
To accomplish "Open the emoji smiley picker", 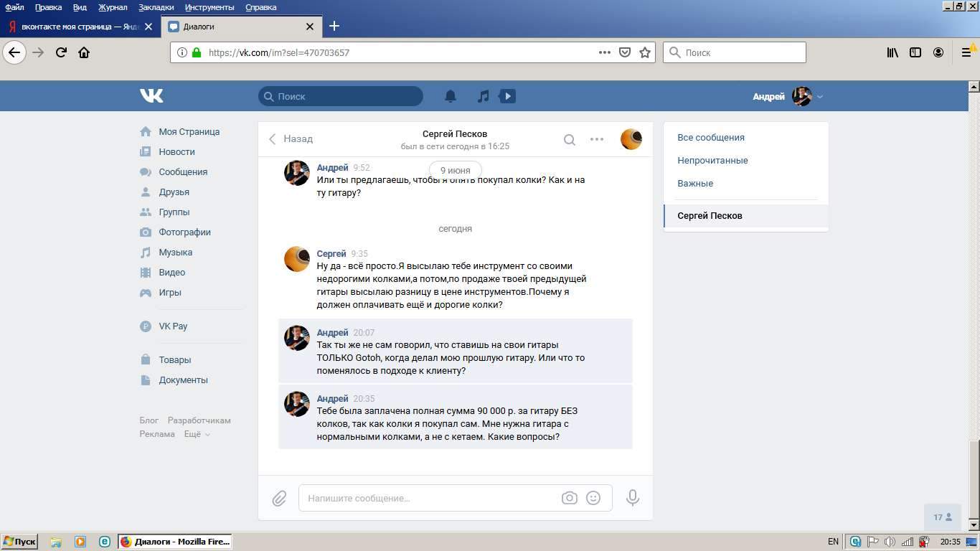I will pos(593,498).
